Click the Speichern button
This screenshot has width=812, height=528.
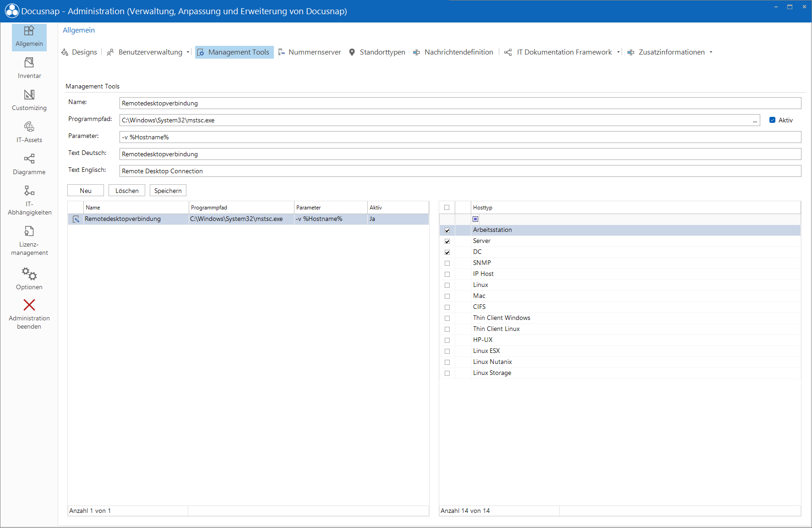click(x=168, y=191)
